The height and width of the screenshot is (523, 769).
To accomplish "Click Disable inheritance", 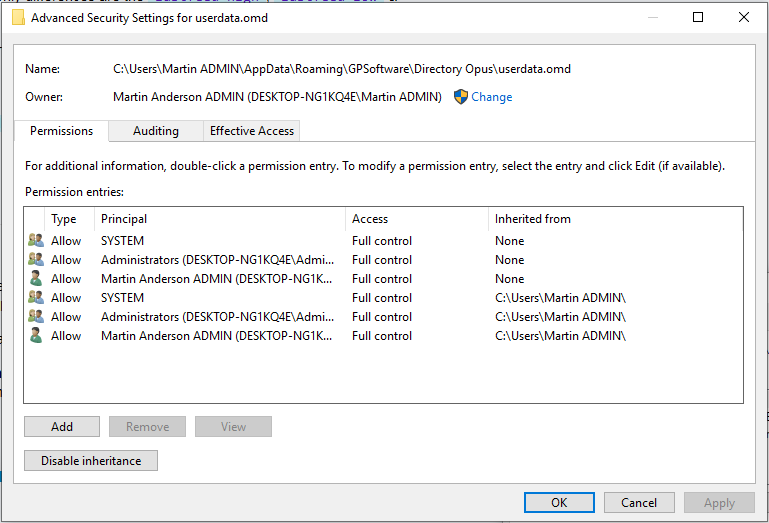I will [x=91, y=461].
